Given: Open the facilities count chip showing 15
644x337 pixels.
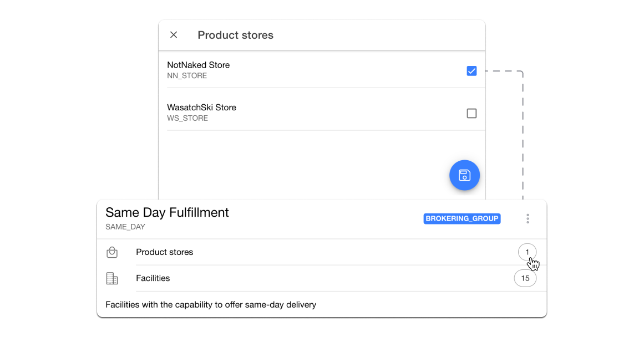Looking at the screenshot, I should (525, 278).
